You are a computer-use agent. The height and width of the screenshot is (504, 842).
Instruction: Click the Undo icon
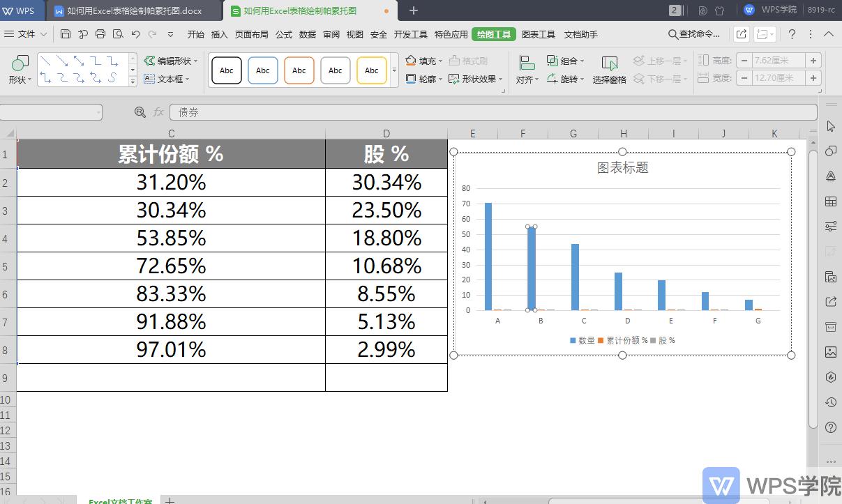(136, 33)
